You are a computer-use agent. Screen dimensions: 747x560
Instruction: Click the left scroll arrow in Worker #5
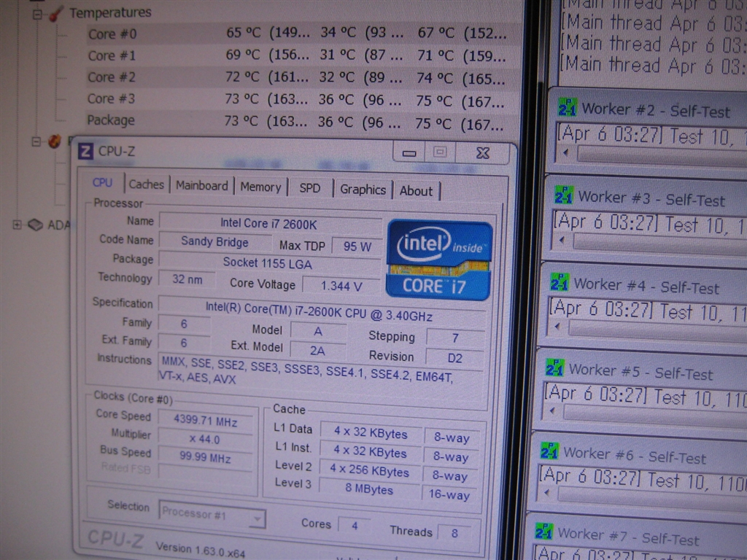(551, 411)
